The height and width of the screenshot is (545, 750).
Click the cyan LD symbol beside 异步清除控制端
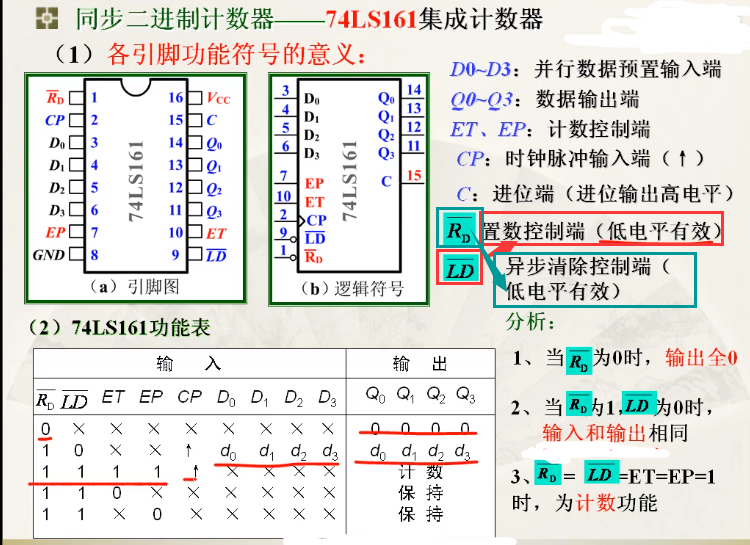pos(460,269)
